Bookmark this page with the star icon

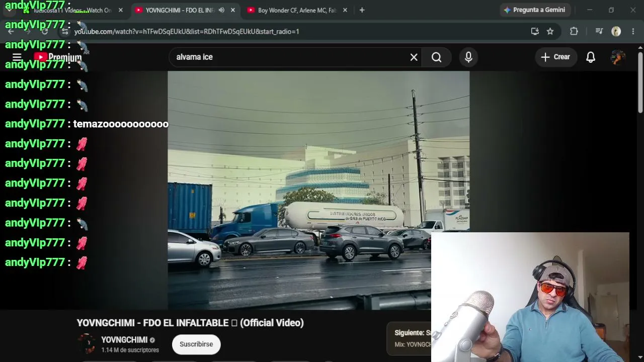point(550,31)
